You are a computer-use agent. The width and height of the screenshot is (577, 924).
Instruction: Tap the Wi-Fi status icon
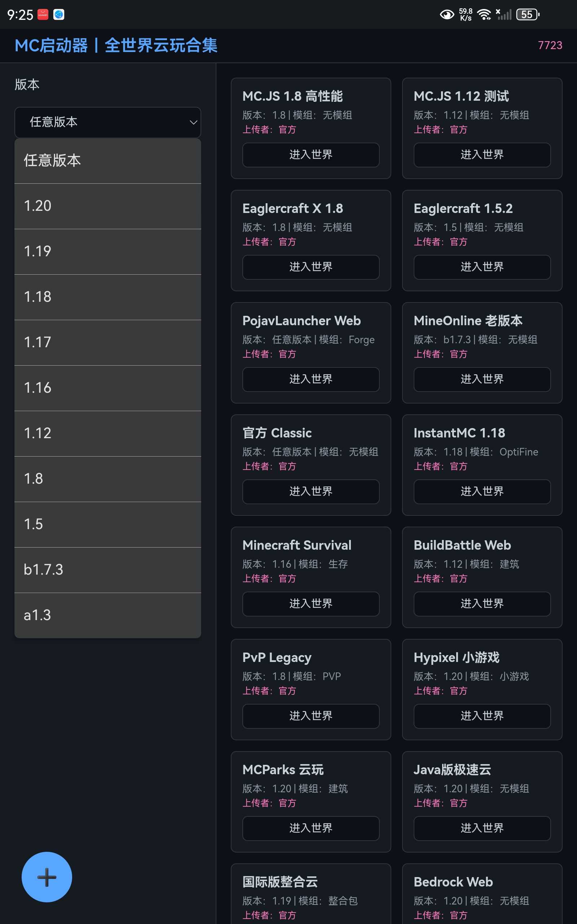[484, 15]
